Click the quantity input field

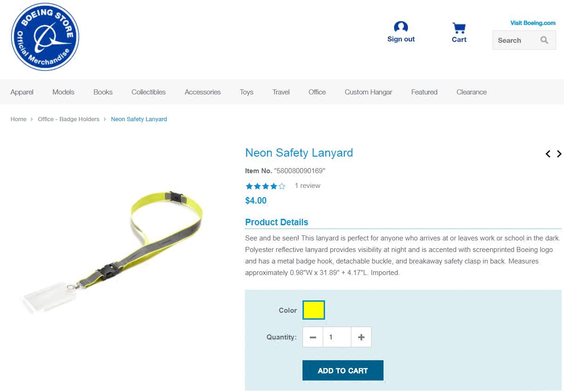337,337
